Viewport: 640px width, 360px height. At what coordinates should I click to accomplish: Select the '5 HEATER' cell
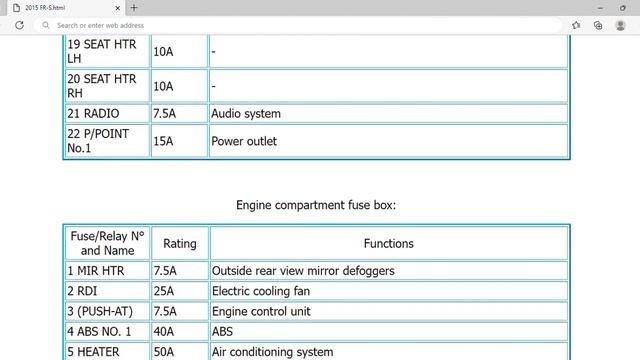point(107,351)
